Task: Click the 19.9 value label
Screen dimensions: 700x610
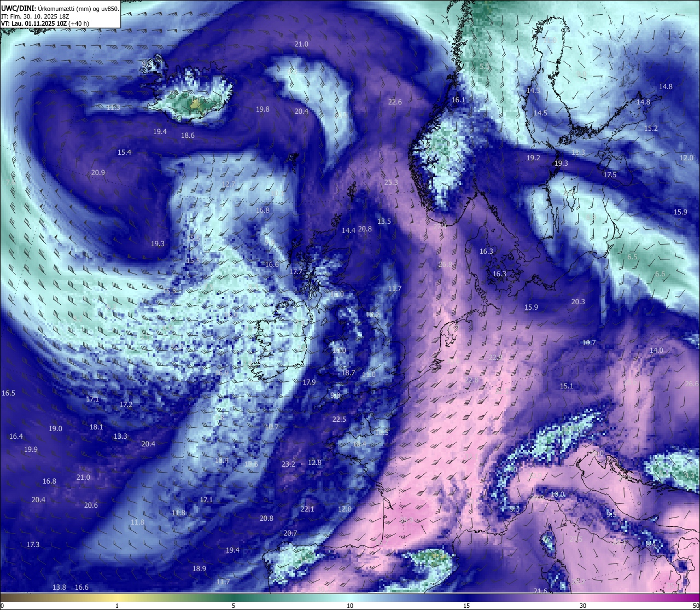Action: click(31, 449)
